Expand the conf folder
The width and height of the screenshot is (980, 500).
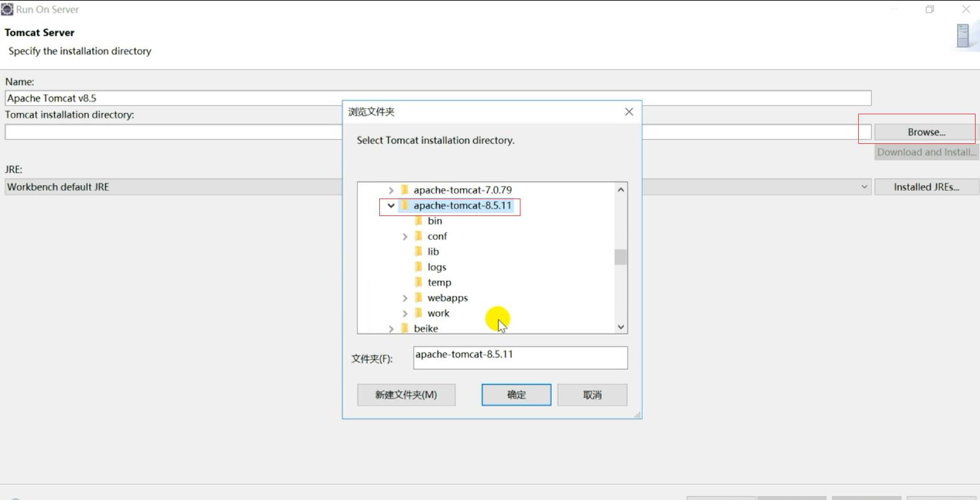(405, 236)
